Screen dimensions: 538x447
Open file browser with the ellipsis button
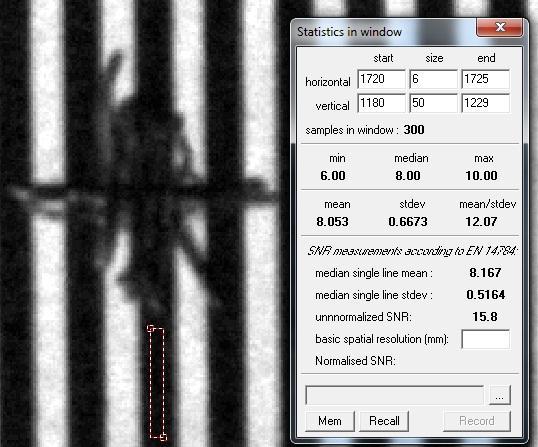pyautogui.click(x=500, y=396)
